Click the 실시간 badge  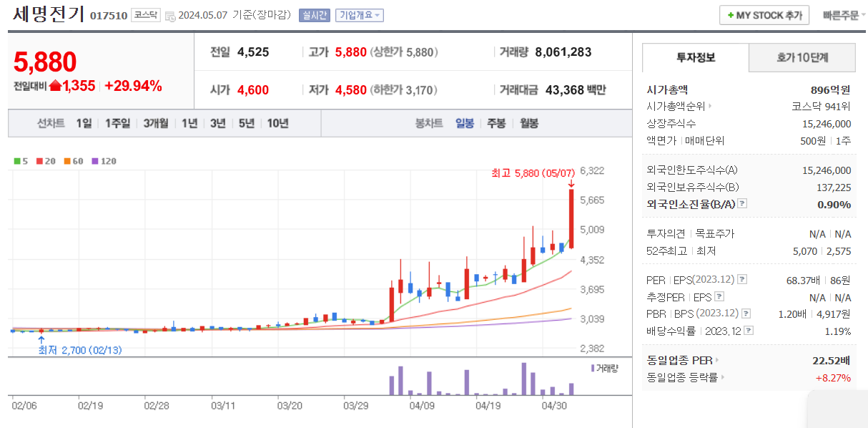(x=315, y=15)
